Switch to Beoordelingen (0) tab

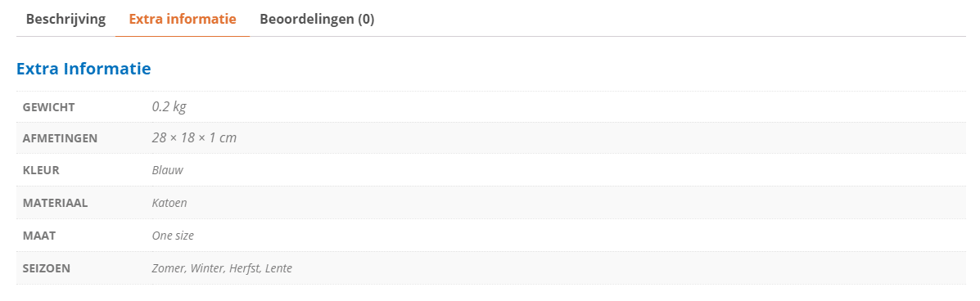pos(317,19)
